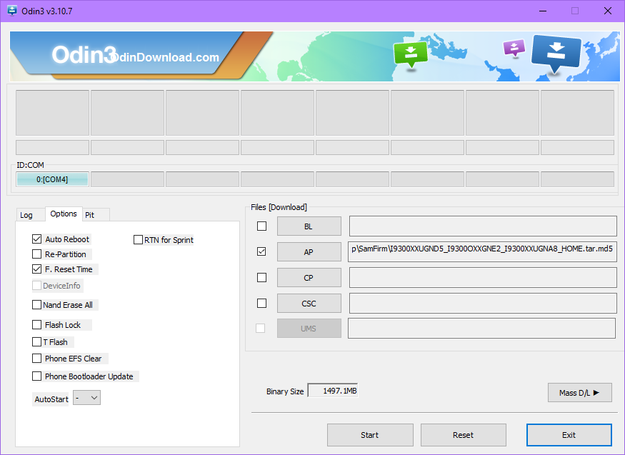Enable the Re-Partition option
The height and width of the screenshot is (455, 625).
37,254
